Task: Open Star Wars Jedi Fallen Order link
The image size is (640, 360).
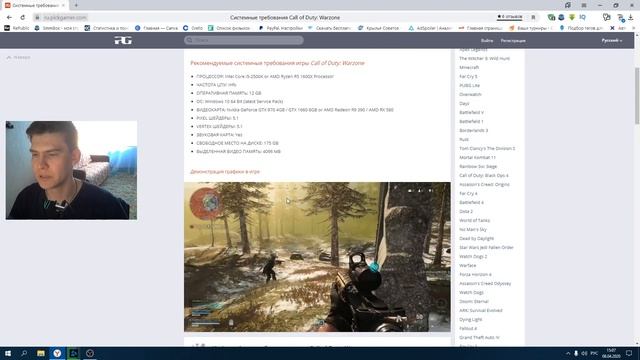Action: point(486,247)
